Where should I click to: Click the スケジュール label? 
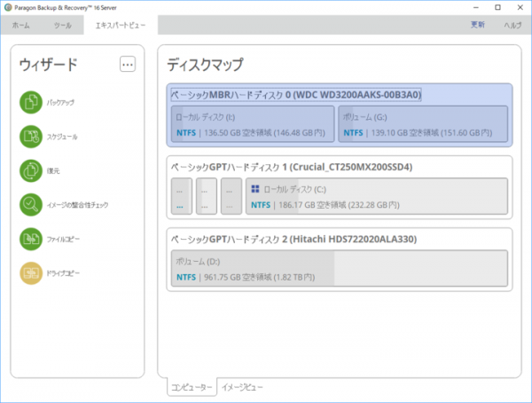(x=62, y=137)
